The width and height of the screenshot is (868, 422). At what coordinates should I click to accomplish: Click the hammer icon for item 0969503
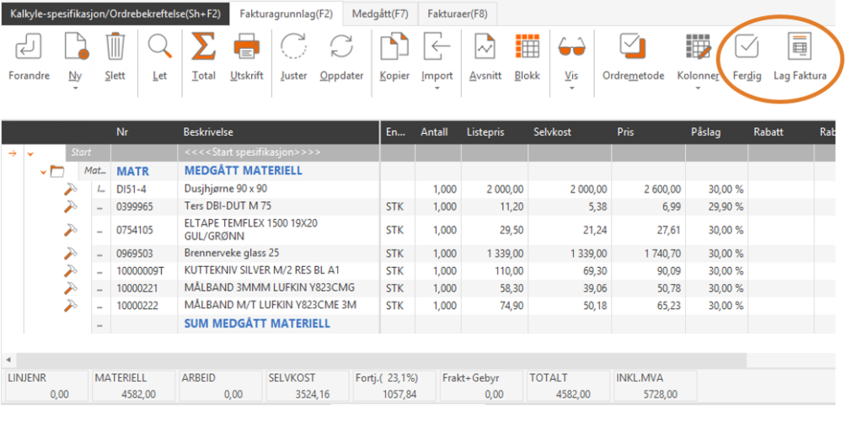(x=70, y=254)
